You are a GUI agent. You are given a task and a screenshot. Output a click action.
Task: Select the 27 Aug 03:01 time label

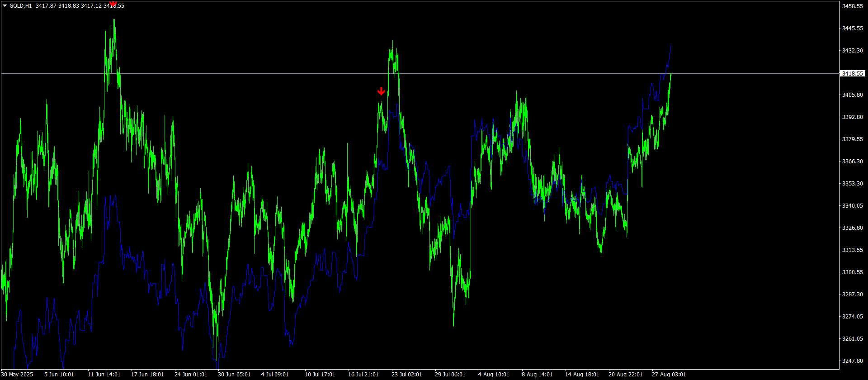(669, 375)
